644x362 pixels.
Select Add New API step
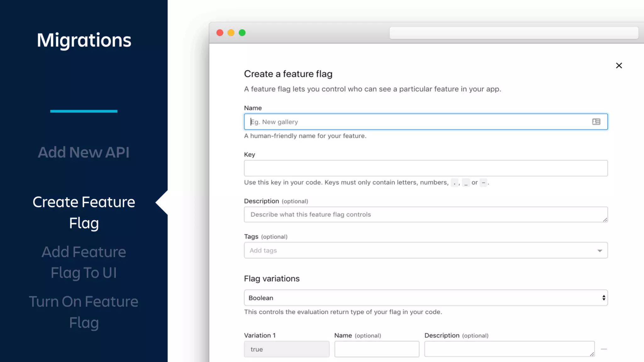point(84,152)
